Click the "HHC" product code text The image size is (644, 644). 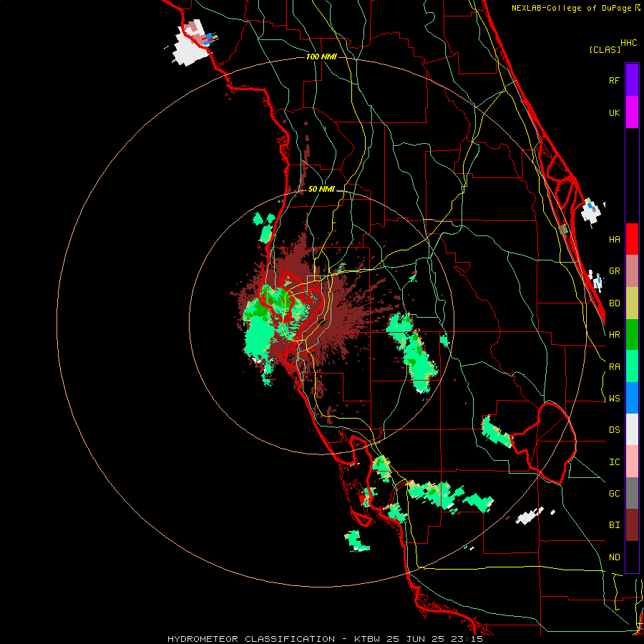point(629,43)
